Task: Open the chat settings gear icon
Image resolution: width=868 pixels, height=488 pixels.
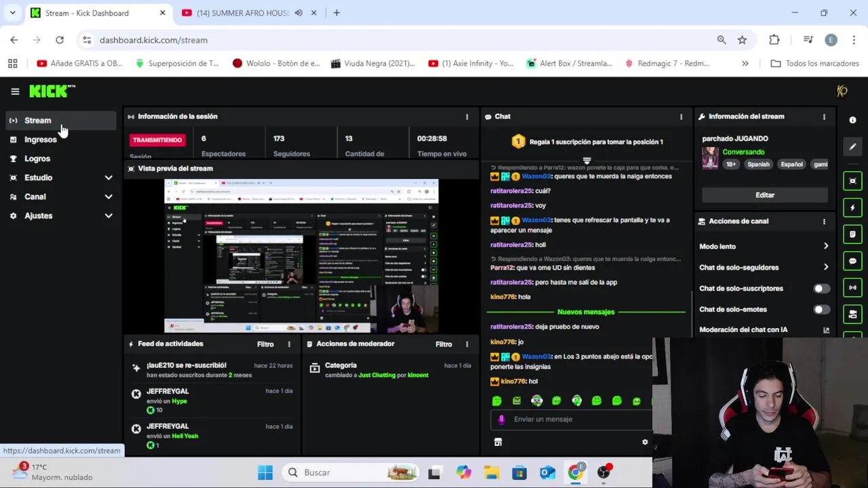Action: (645, 442)
